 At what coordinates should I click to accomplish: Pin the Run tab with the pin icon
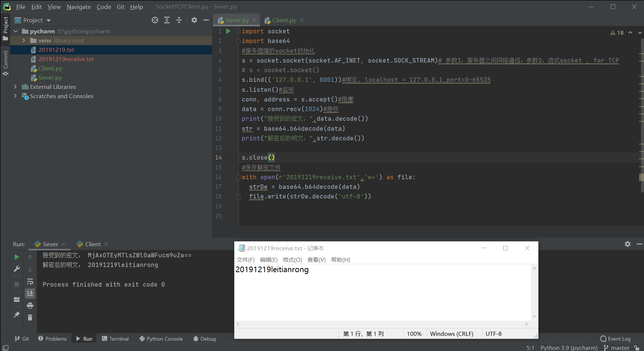[x=17, y=315]
